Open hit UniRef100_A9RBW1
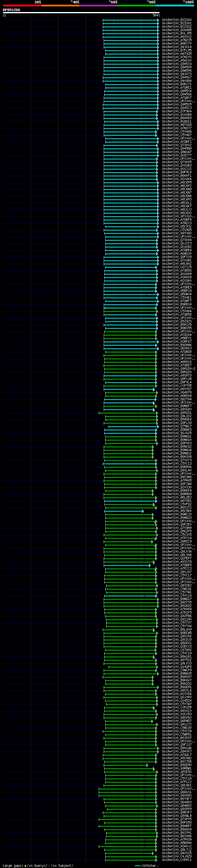This screenshot has height=868, width=197. 176,769
